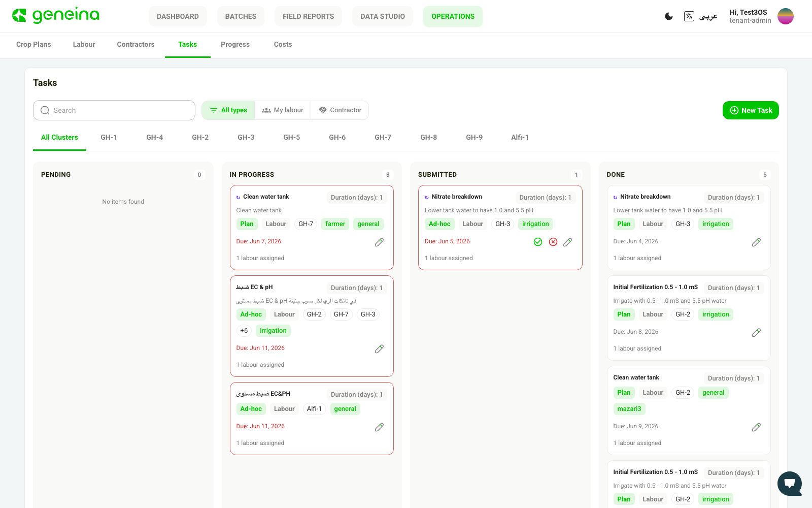Filter by GH-6 cluster
Screen dimensions: 812x508
coord(337,138)
